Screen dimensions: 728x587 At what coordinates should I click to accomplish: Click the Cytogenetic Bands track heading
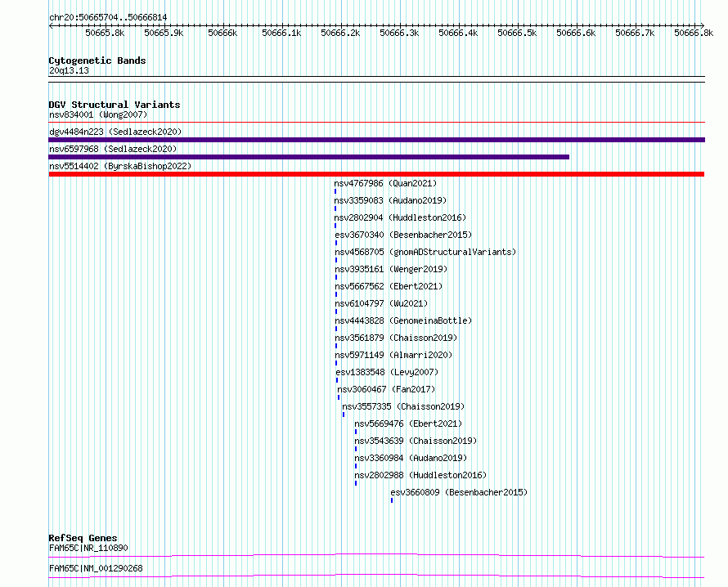[x=97, y=60]
